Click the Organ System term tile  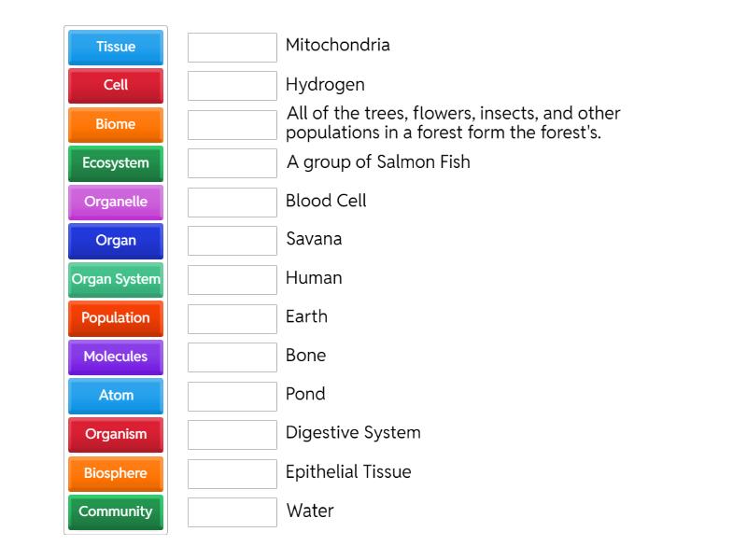pyautogui.click(x=115, y=279)
